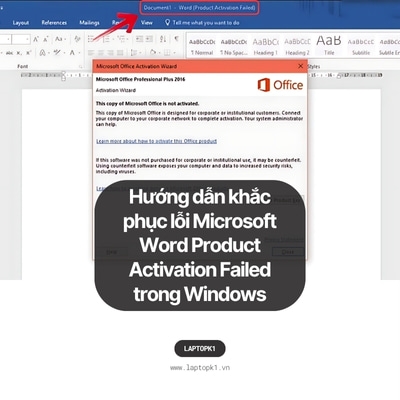Toggle strikethrough (abc) formatting
This screenshot has height=400, width=400.
point(10,53)
